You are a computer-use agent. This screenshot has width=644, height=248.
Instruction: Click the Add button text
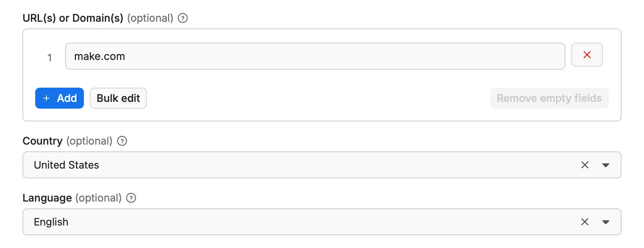[67, 98]
